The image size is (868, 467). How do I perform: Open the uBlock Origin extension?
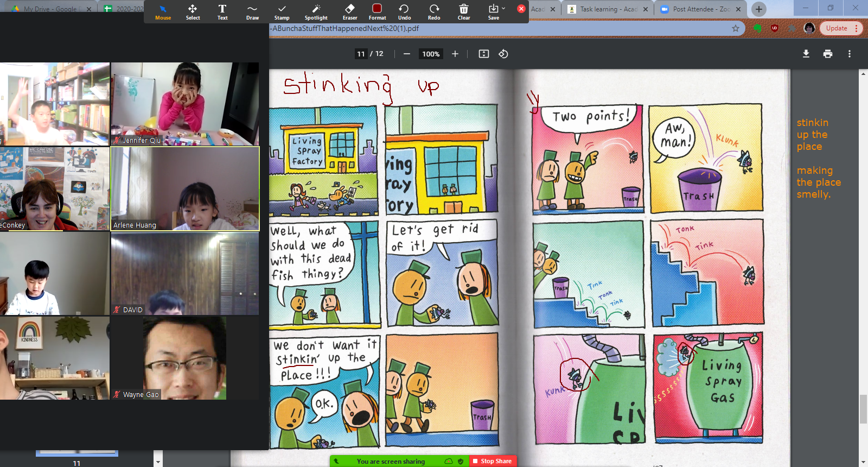click(775, 28)
